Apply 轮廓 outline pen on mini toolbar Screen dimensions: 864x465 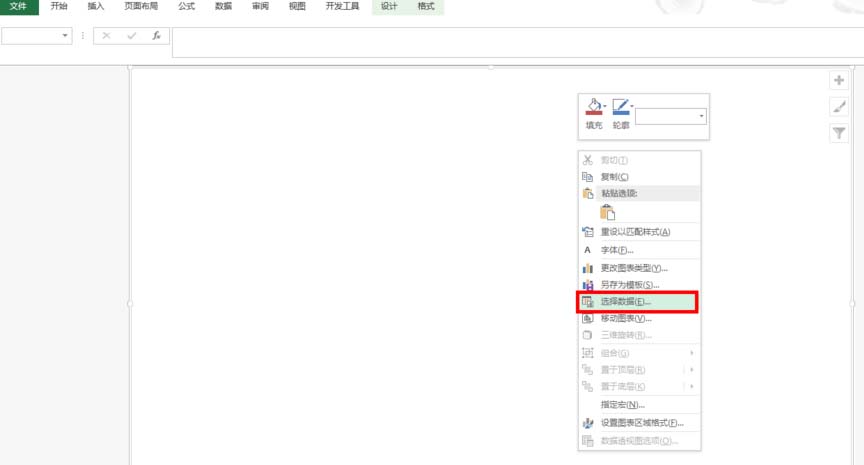[x=620, y=107]
